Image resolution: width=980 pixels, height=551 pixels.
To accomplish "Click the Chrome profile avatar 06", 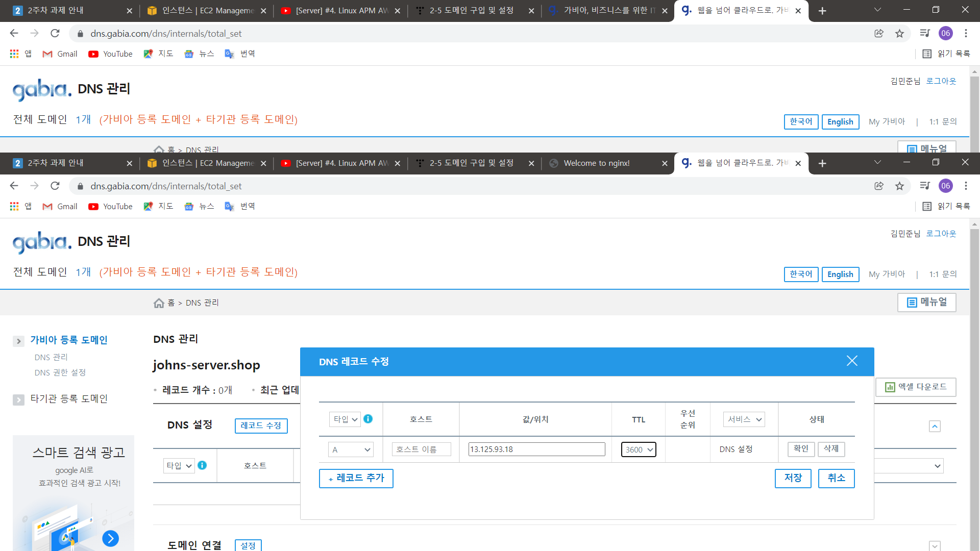I will point(945,186).
